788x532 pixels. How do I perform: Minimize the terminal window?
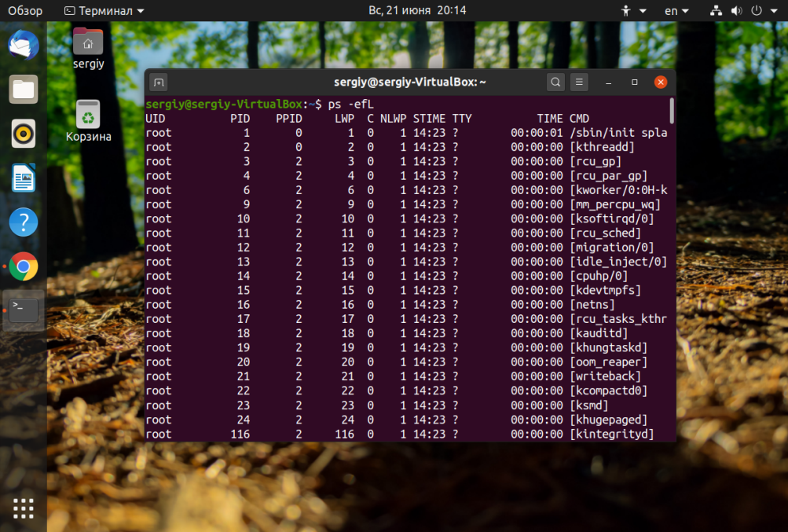tap(609, 82)
